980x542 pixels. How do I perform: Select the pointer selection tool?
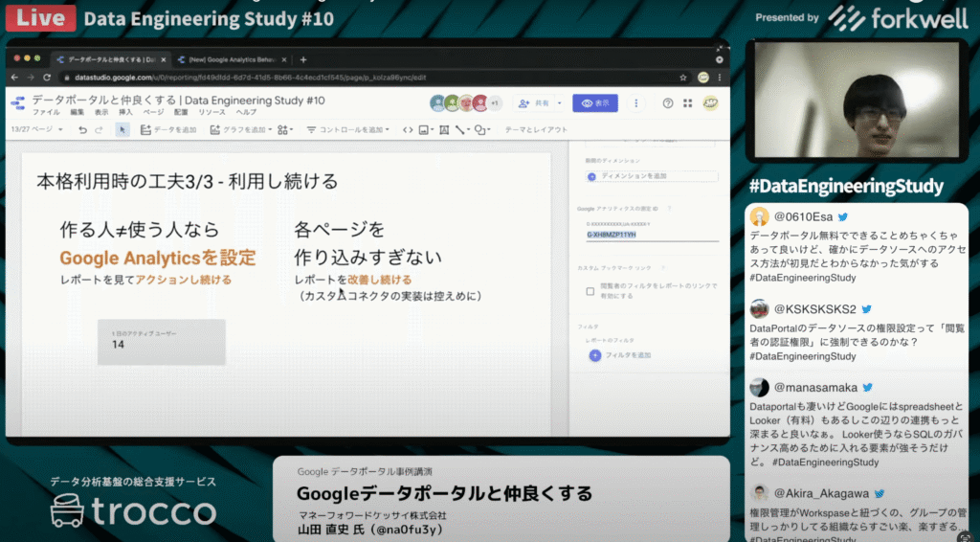point(122,130)
